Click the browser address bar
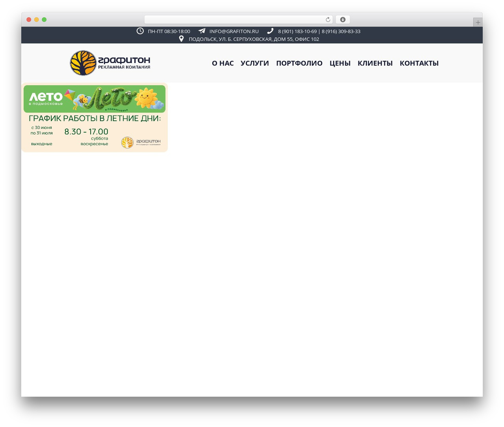 pyautogui.click(x=238, y=20)
